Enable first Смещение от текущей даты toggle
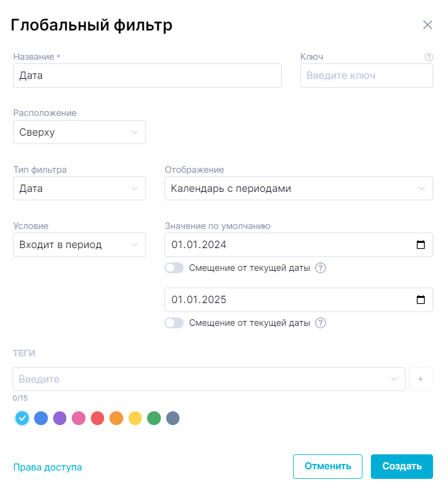This screenshot has height=498, width=448. click(x=174, y=268)
